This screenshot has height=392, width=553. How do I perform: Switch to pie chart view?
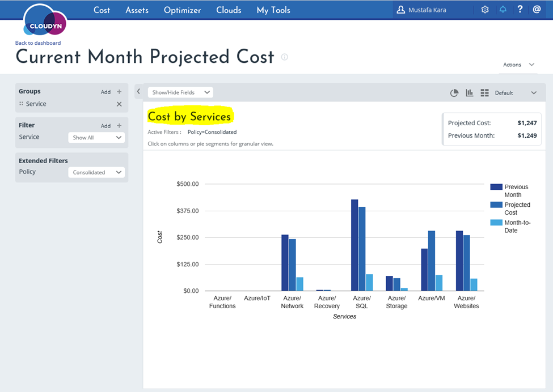pyautogui.click(x=454, y=93)
